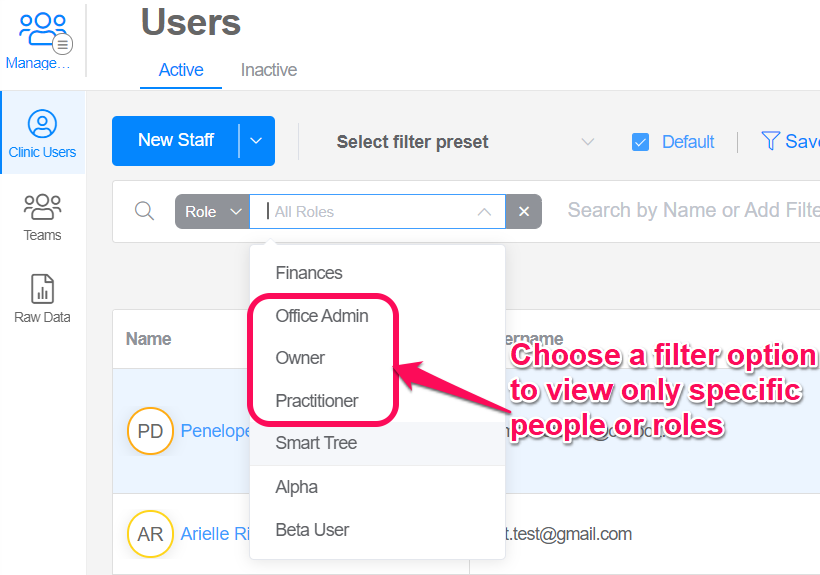Expand the Select filter preset dropdown
Viewport: 820px width, 575px height.
tap(588, 142)
